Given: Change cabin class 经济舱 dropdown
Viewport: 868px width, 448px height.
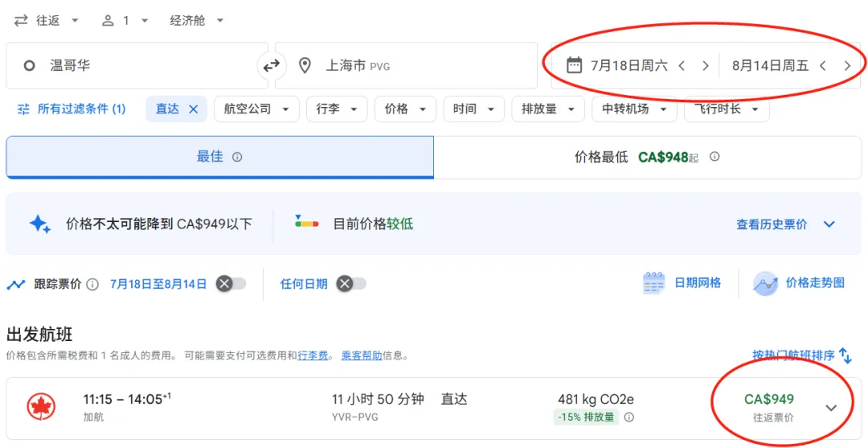Looking at the screenshot, I should click(197, 20).
